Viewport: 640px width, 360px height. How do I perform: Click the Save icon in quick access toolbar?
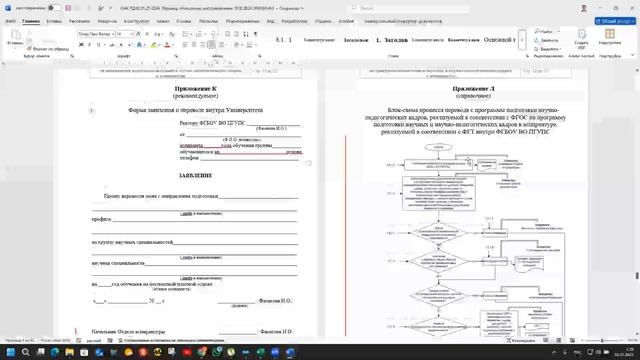(x=68, y=8)
